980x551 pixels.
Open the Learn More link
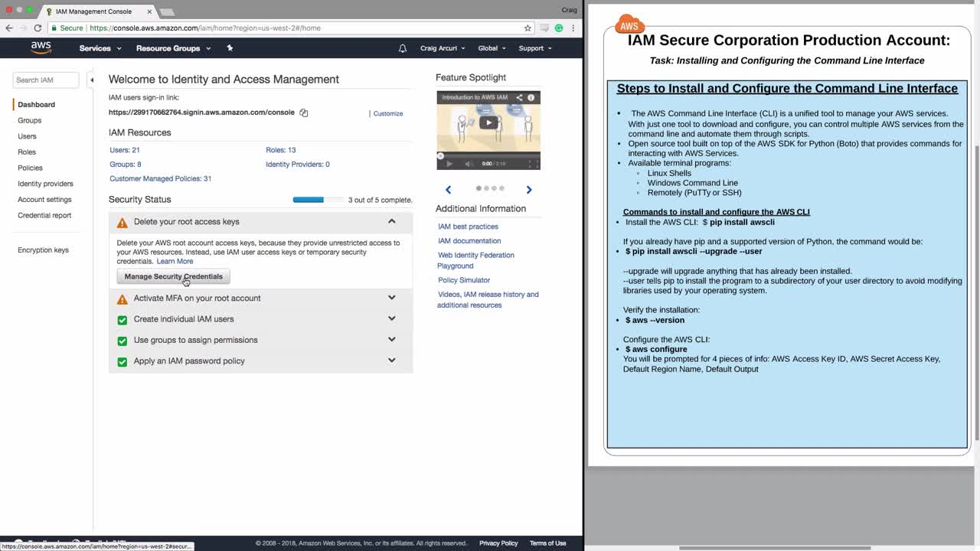point(175,262)
